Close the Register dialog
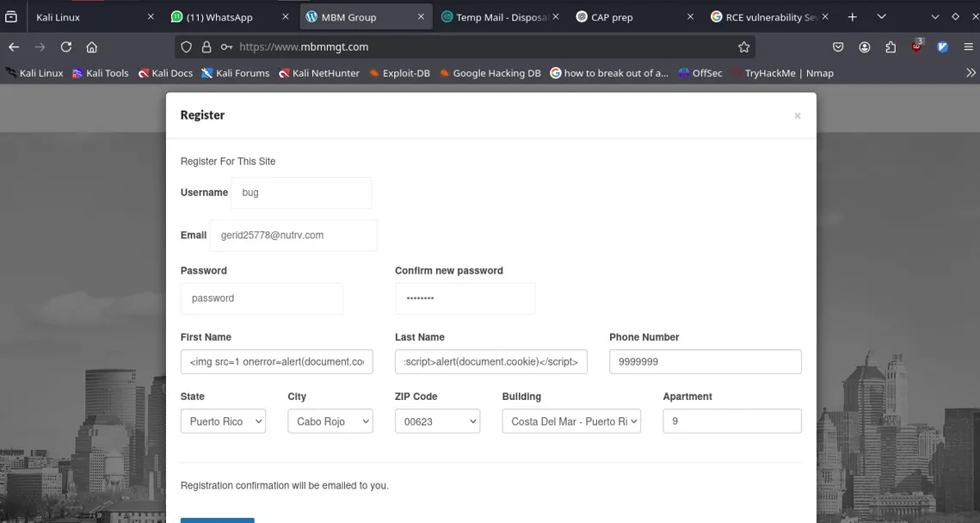The image size is (980, 523). pos(797,116)
